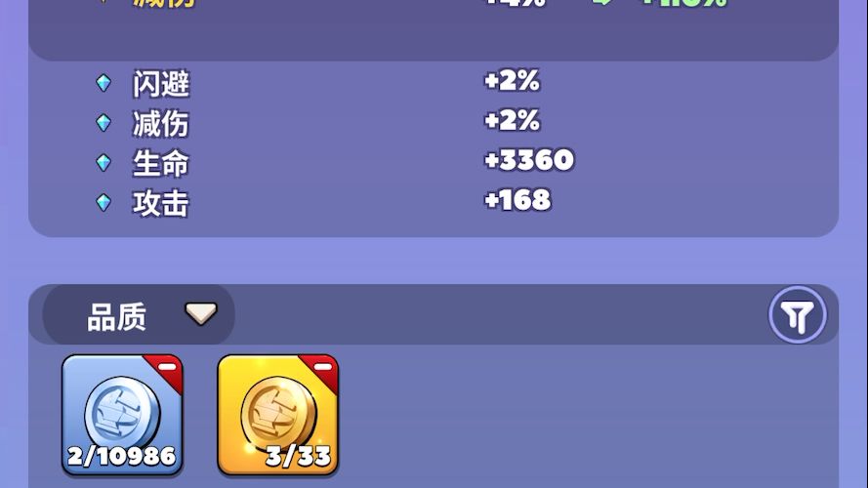Tap the 攻击 attribute label
This screenshot has width=868, height=488.
tap(161, 204)
